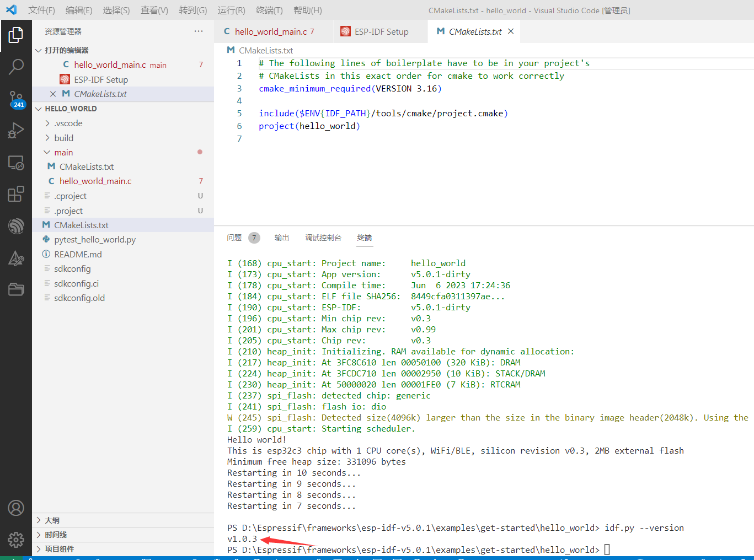Open 编辑(E) menu

pos(79,10)
